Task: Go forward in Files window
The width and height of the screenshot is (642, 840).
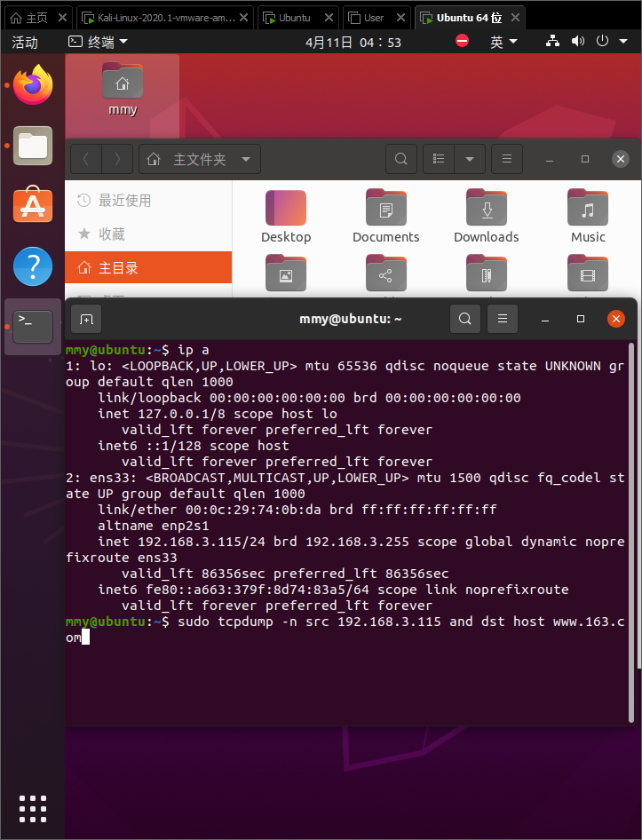Action: click(117, 159)
